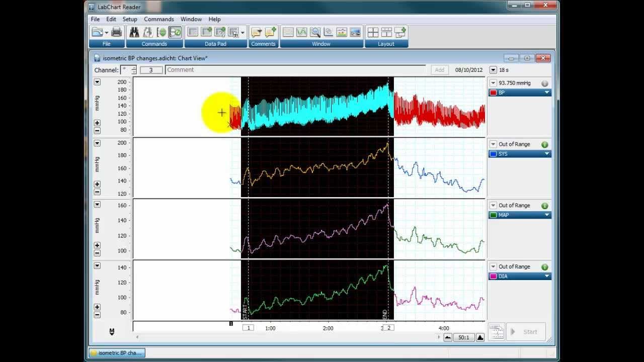Screen dimensions: 644x362
Task: Open the Zoom View magnifier icon
Action: tap(315, 32)
